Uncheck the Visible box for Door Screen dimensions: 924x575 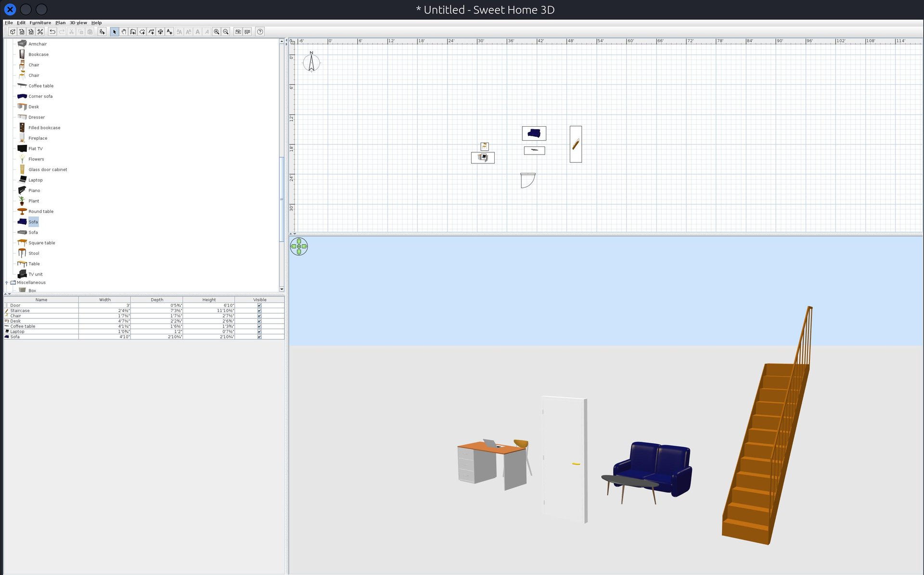[x=259, y=305]
